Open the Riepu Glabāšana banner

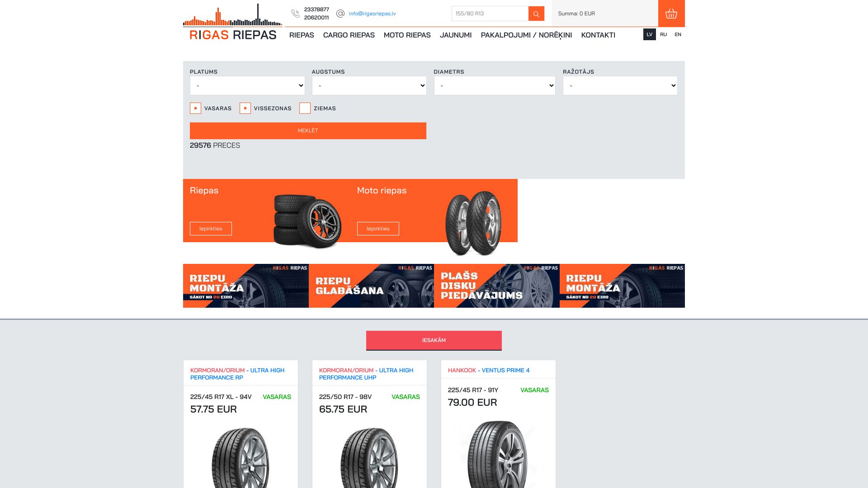click(x=371, y=286)
